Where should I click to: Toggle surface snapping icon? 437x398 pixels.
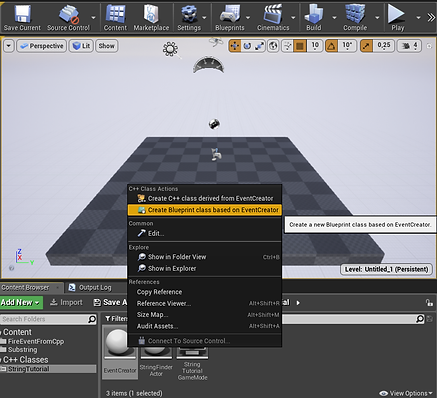(287, 46)
